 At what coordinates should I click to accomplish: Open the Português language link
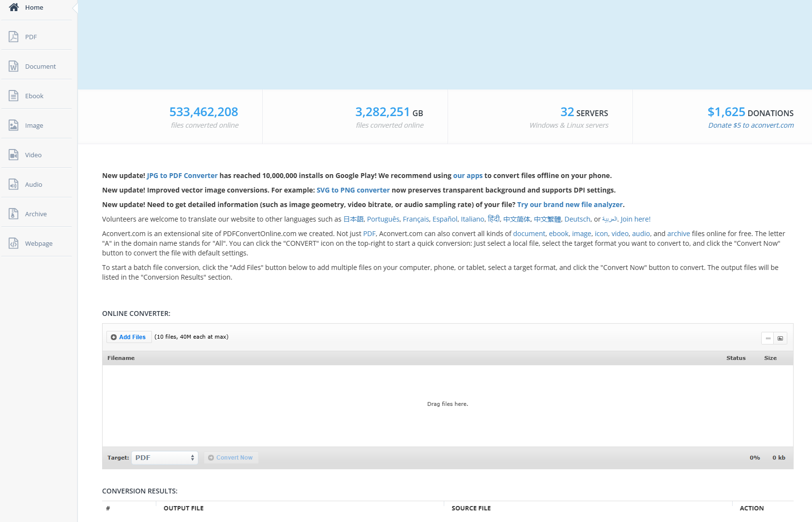(x=383, y=219)
